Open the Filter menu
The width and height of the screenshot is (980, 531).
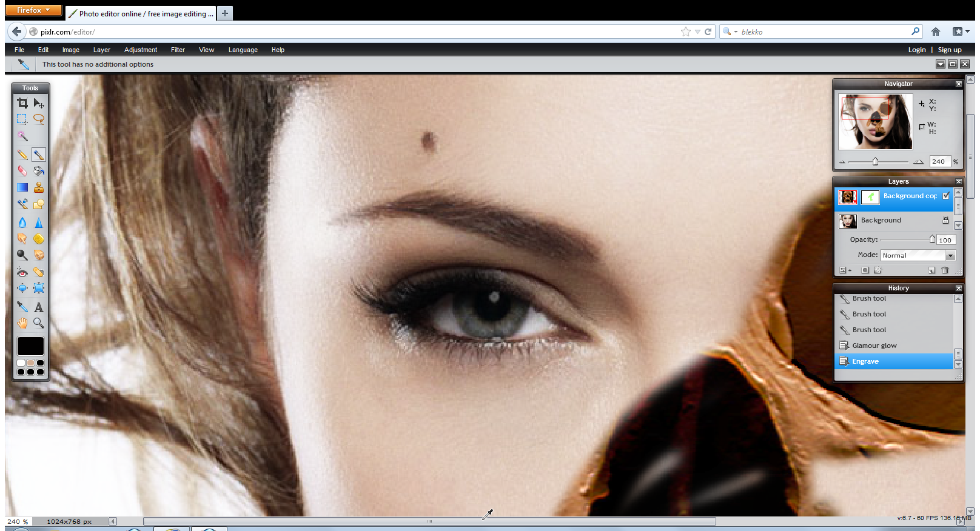click(178, 50)
